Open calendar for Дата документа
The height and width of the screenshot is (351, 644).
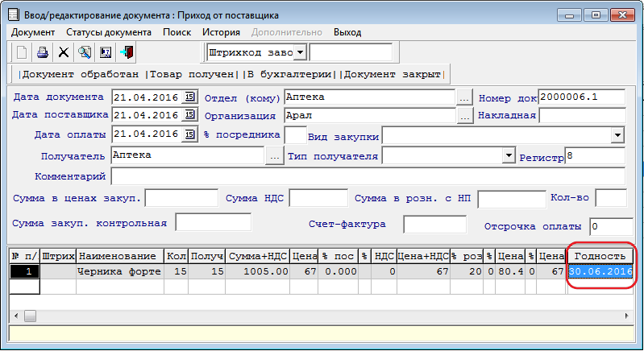[x=189, y=97]
